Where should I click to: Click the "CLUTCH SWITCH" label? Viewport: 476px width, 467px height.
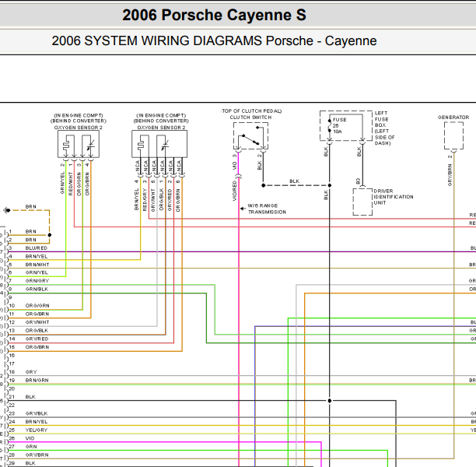click(x=250, y=118)
